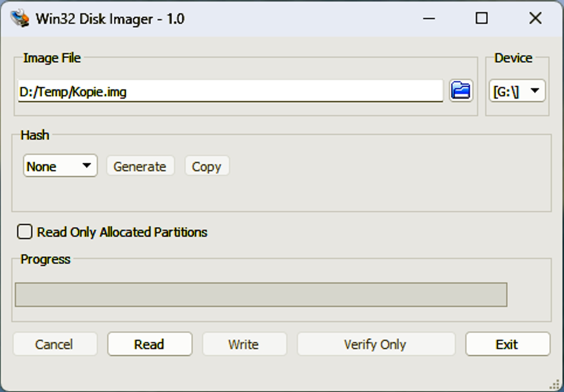
Task: Click the Win32 Disk Imager app icon
Action: [x=20, y=19]
